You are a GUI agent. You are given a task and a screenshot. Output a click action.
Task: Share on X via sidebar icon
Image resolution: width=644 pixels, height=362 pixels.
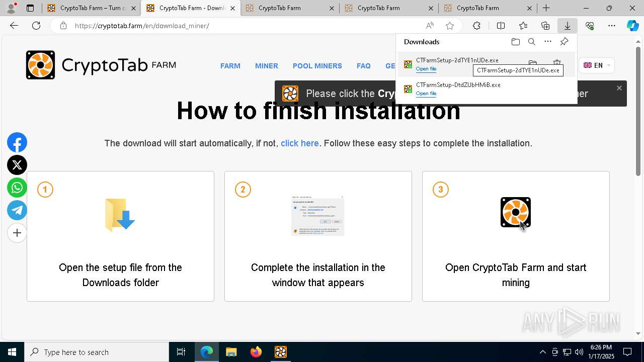17,165
